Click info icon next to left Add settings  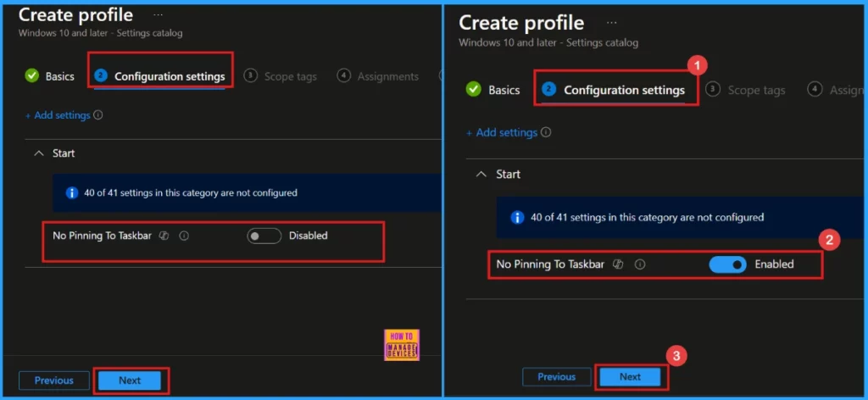[x=98, y=115]
